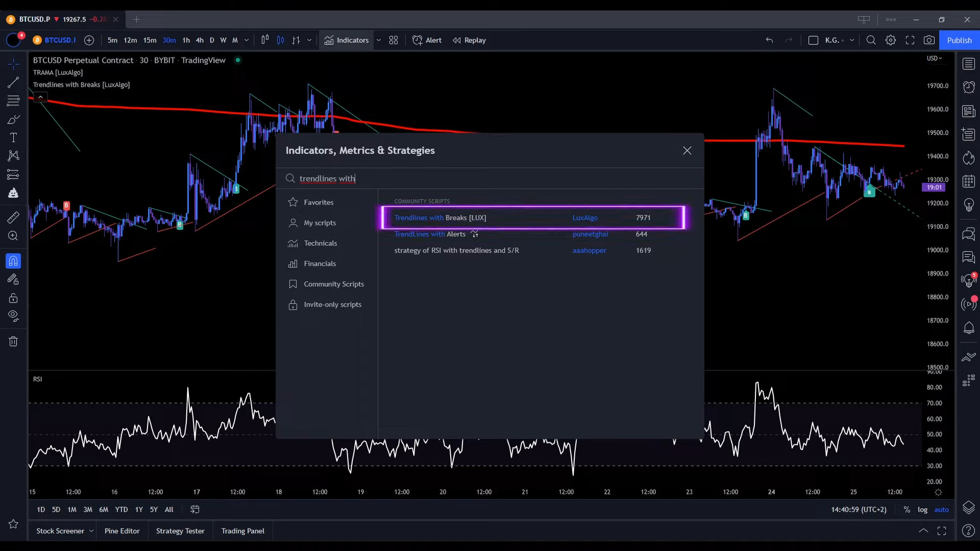Toggle hide all drawings eye icon
980x551 pixels.
click(x=13, y=316)
